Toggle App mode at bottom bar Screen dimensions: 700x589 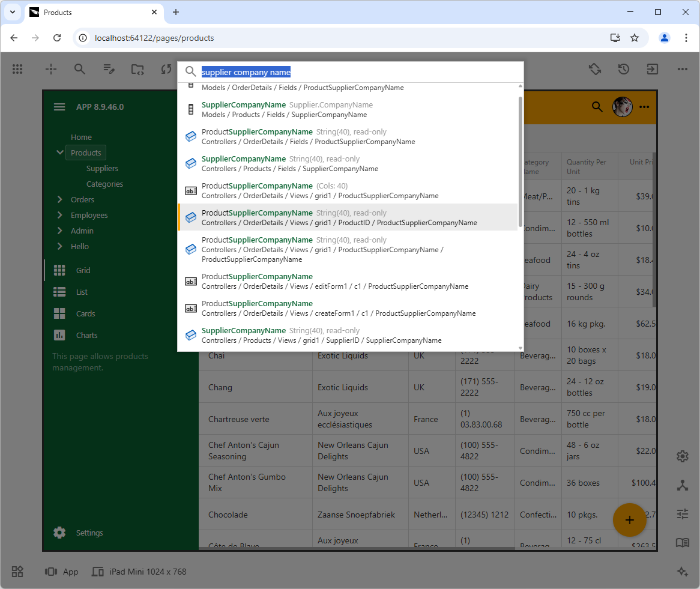(x=62, y=572)
